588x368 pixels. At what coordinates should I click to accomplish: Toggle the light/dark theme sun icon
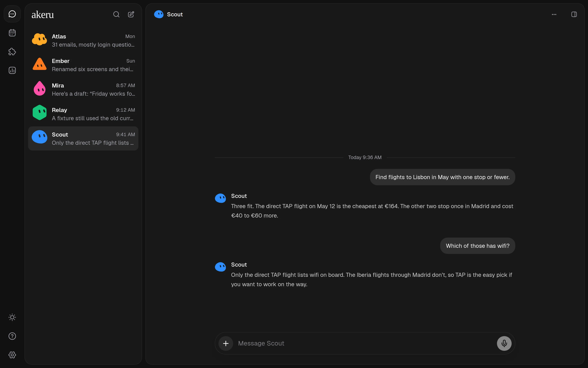tap(12, 317)
